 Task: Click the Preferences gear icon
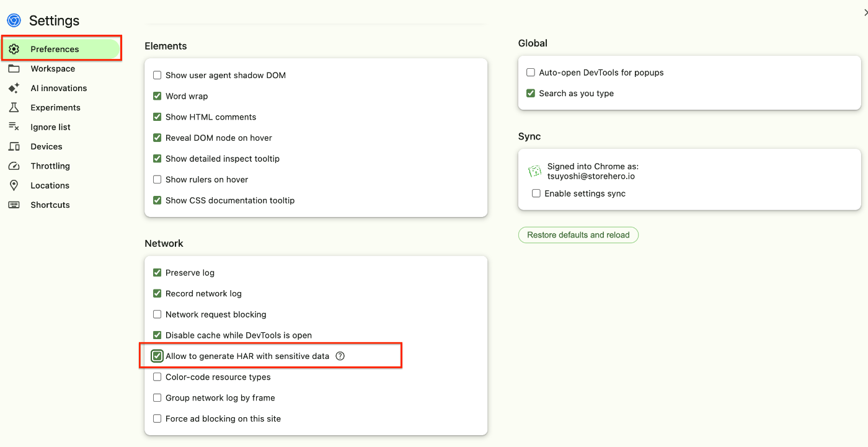(14, 49)
